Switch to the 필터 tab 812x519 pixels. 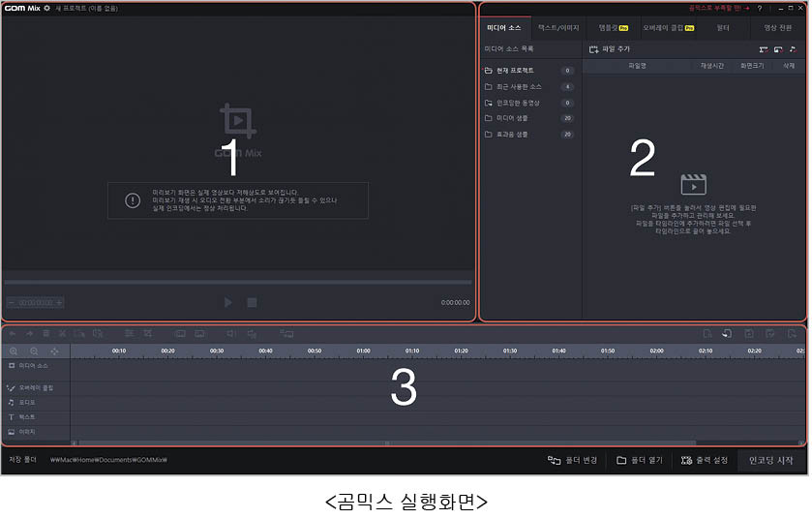(725, 28)
